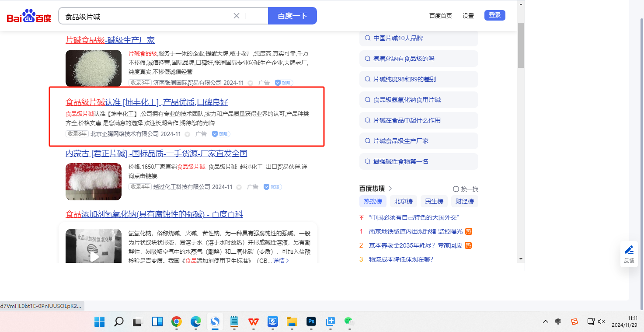The image size is (644, 332).
Task: Click the Baidu logo
Action: pyautogui.click(x=29, y=16)
